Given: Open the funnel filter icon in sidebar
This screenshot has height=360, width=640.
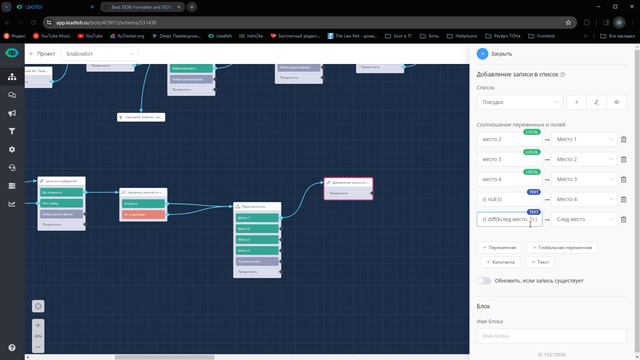Looking at the screenshot, I should tap(12, 131).
